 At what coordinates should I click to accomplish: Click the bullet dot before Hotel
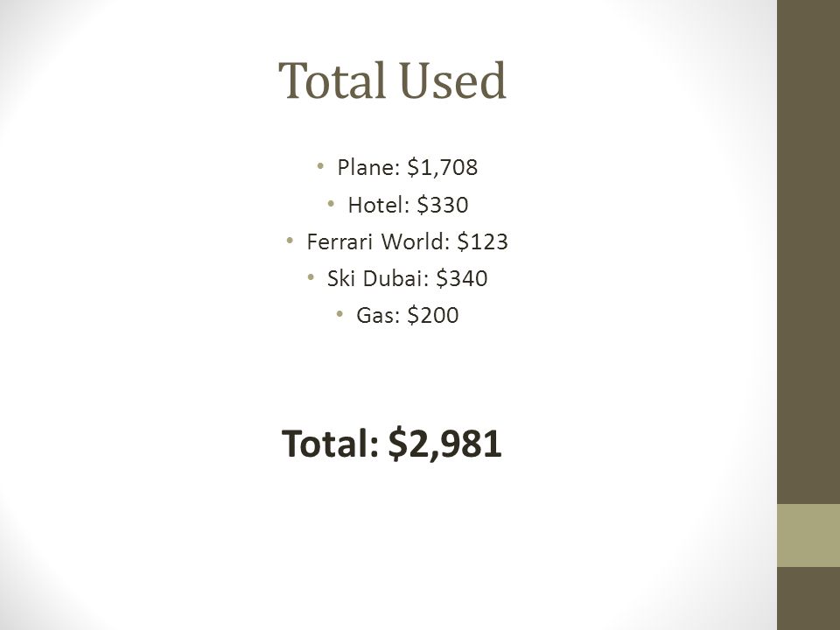click(x=331, y=203)
